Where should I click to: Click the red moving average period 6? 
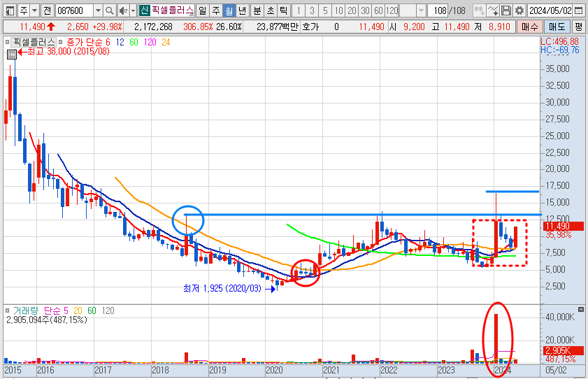point(108,42)
